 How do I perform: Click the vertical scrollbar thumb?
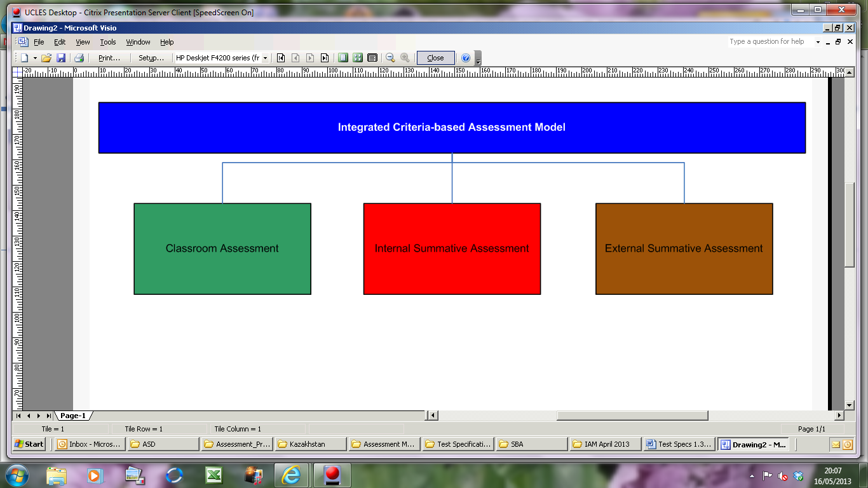(850, 225)
